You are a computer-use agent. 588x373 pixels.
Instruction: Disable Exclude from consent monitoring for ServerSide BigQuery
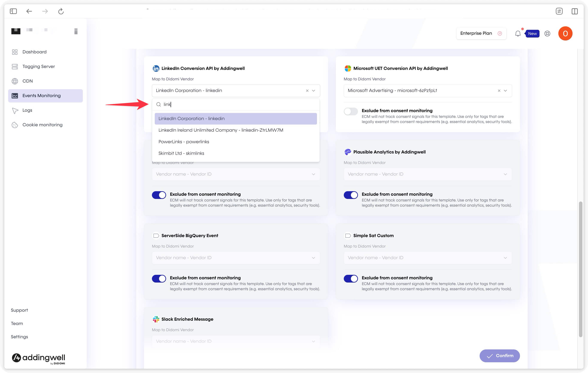pos(159,279)
